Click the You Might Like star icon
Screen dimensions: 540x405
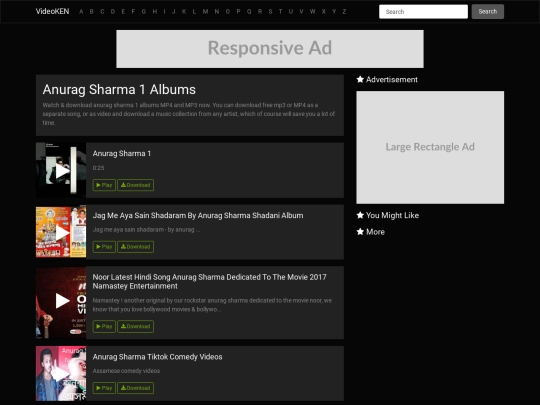(360, 215)
